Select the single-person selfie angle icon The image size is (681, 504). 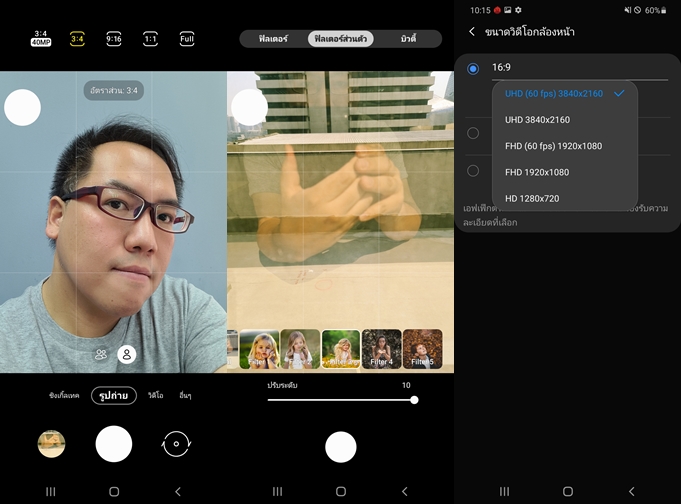[126, 354]
